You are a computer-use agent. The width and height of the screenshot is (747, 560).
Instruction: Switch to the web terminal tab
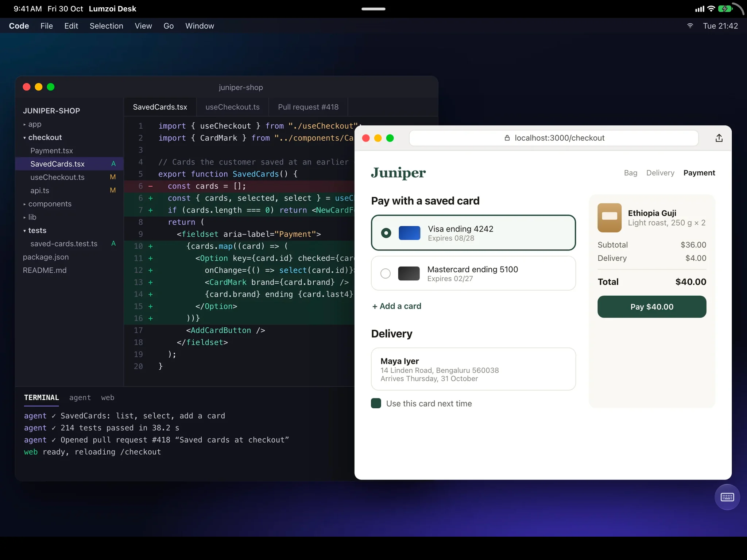click(108, 397)
